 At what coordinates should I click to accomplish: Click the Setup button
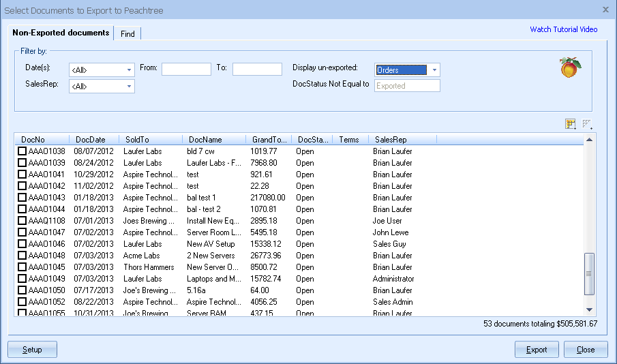pos(32,350)
